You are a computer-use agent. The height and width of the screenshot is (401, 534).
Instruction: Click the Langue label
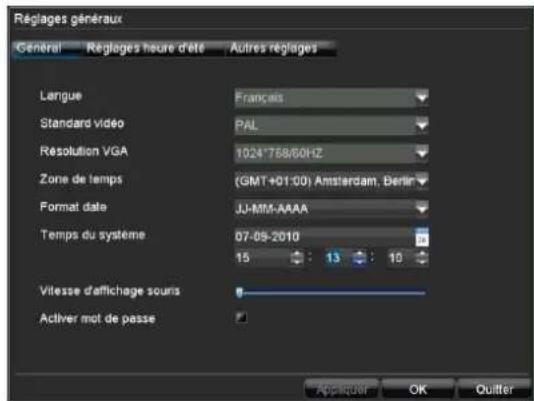coord(61,96)
